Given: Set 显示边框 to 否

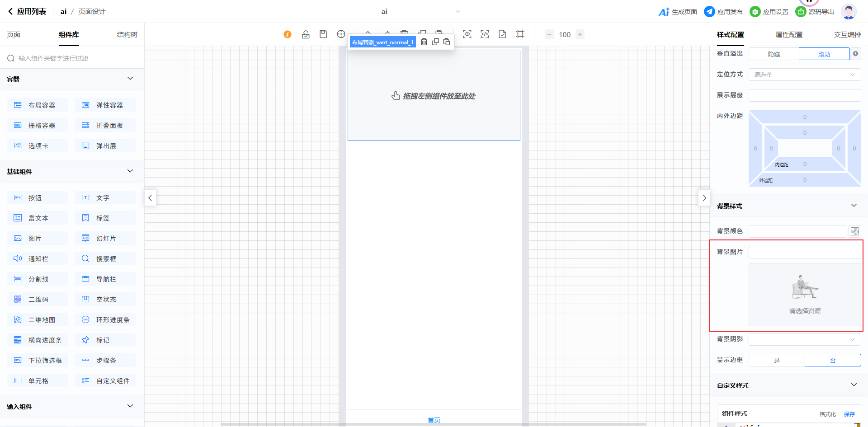Looking at the screenshot, I should pos(832,360).
